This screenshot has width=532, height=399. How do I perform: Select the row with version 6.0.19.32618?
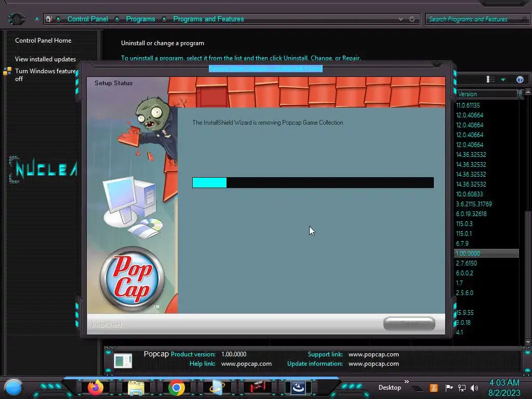click(x=486, y=214)
